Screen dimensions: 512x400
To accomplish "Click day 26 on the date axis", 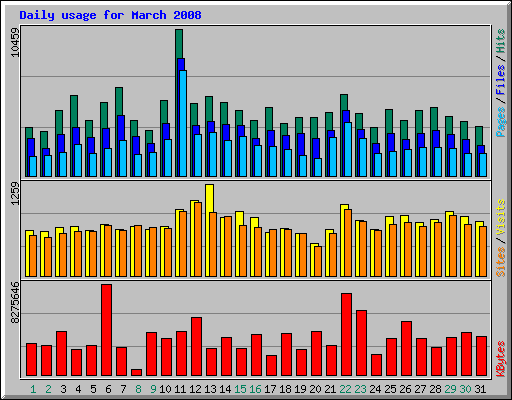I will [405, 389].
